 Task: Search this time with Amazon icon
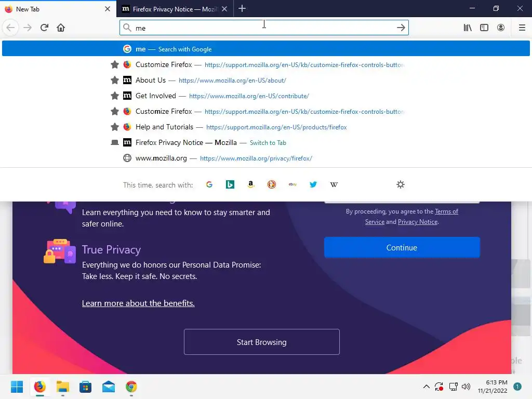point(251,184)
